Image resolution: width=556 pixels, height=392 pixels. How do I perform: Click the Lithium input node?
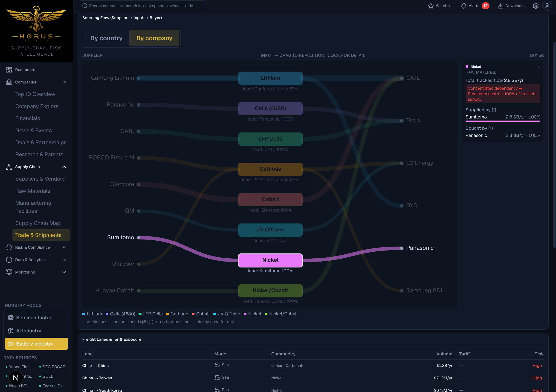pyautogui.click(x=270, y=78)
